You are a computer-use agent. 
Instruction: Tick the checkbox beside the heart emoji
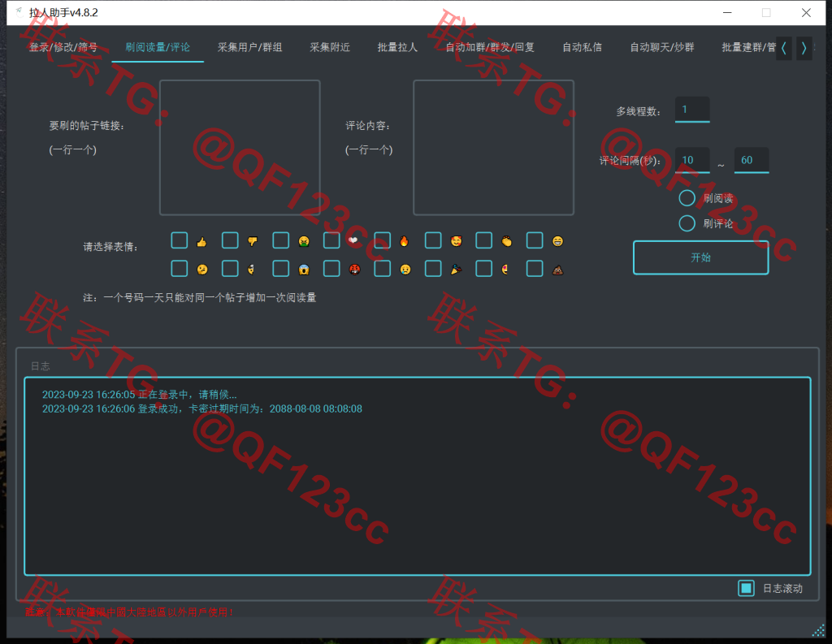pos(331,240)
